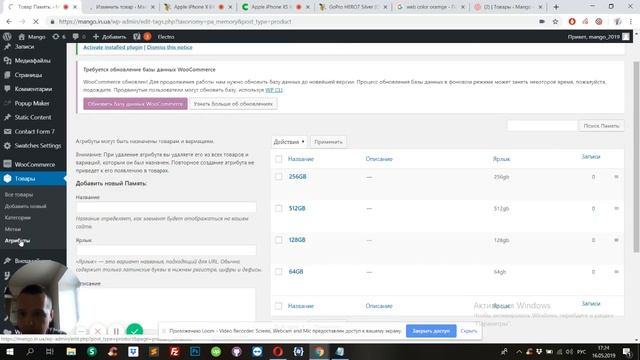This screenshot has width=640, height=360.
Task: Click the browser back arrow
Action: [x=9, y=22]
